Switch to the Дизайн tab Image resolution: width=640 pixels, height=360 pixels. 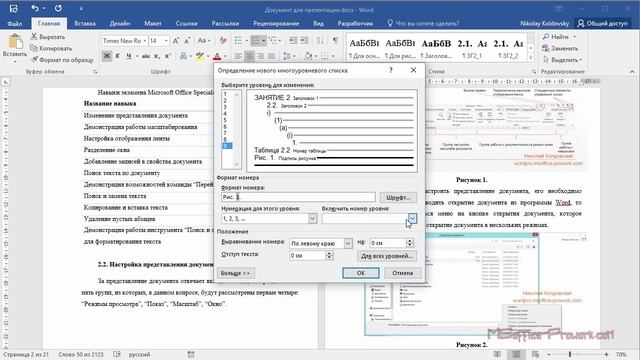(120, 23)
